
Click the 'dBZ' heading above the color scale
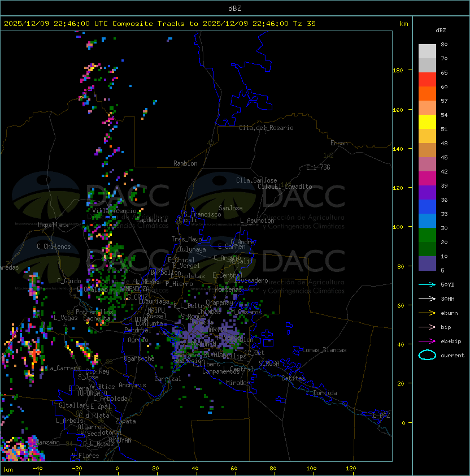[x=441, y=31]
